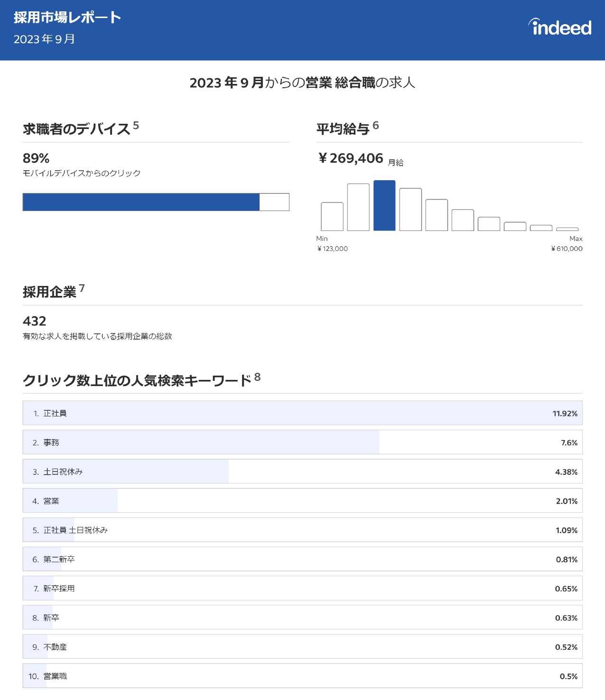This screenshot has height=700, width=605.
Task: Select the highlighted blue salary histogram bar
Action: click(384, 205)
